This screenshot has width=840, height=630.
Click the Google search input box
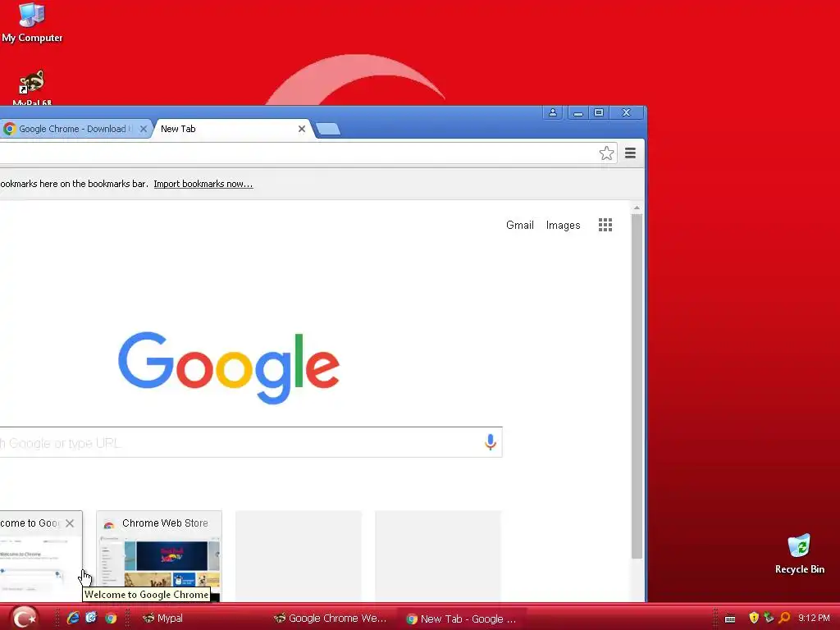[251, 442]
